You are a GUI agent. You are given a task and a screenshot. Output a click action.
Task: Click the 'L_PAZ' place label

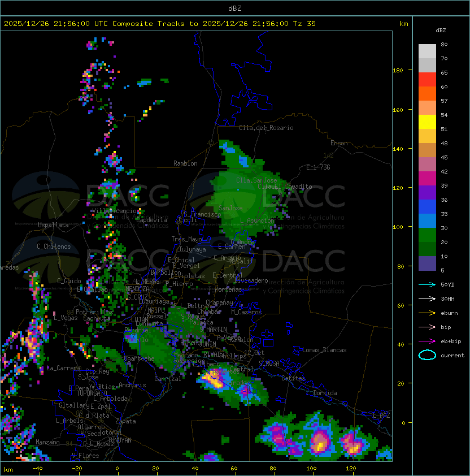pos(381,416)
